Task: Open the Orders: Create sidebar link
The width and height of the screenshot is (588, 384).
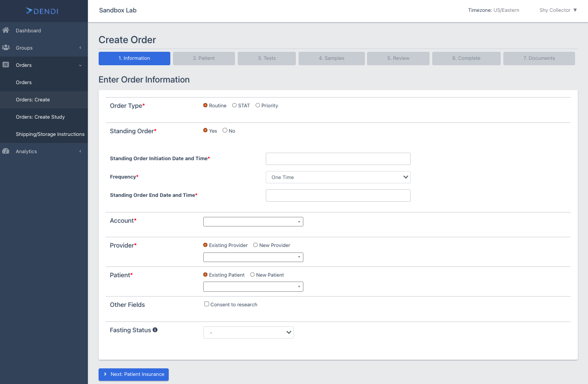Action: click(33, 99)
